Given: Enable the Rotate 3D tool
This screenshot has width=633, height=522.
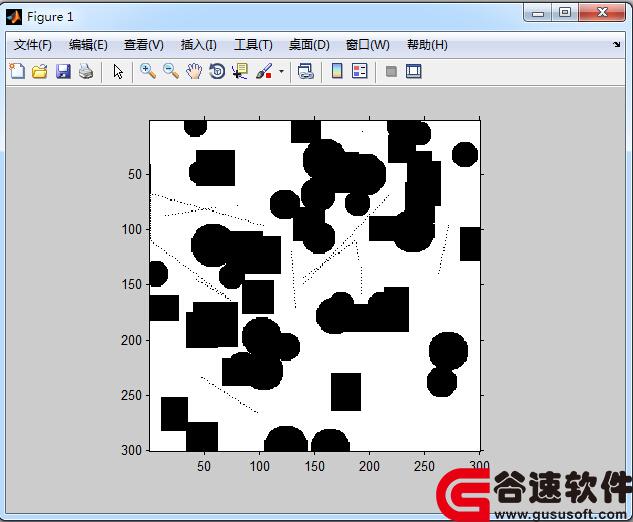Looking at the screenshot, I should 217,71.
